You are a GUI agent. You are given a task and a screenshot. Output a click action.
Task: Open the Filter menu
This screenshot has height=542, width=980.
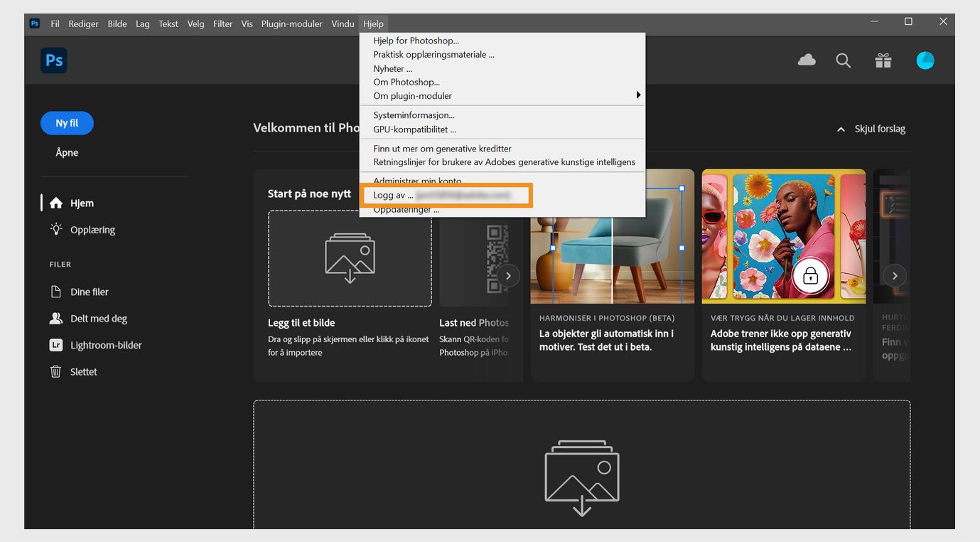[223, 23]
